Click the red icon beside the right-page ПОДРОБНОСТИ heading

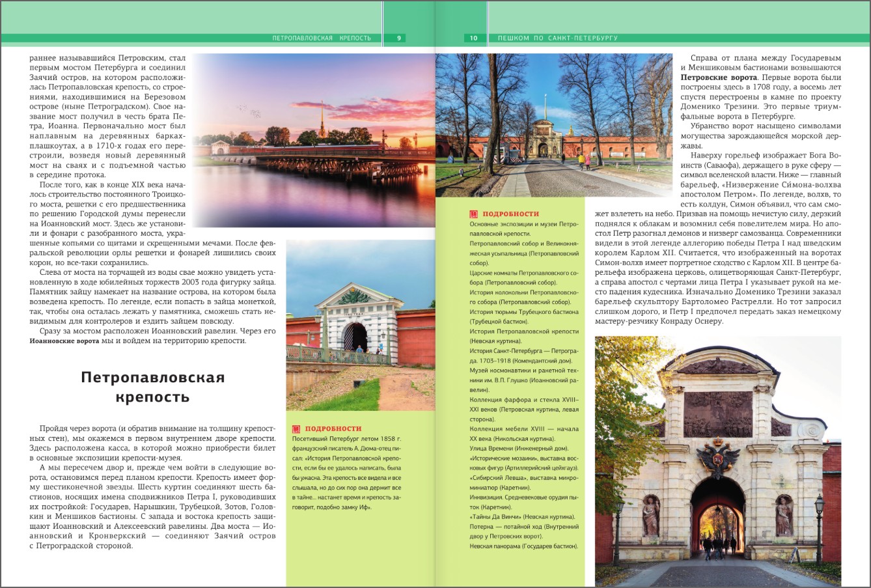[473, 214]
